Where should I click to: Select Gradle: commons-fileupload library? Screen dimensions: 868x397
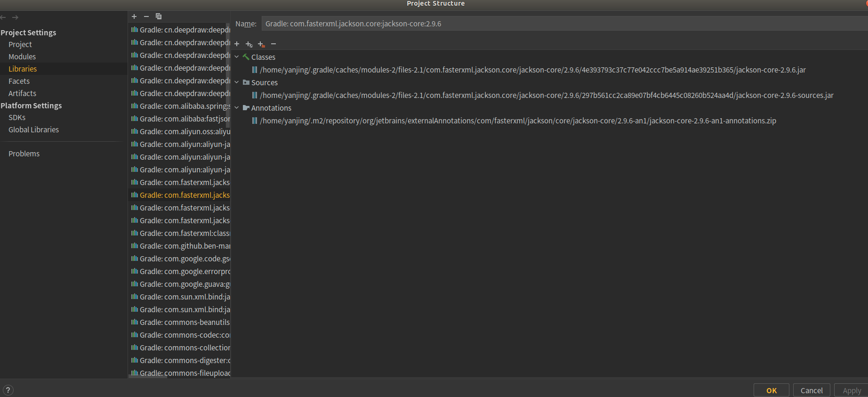click(179, 373)
